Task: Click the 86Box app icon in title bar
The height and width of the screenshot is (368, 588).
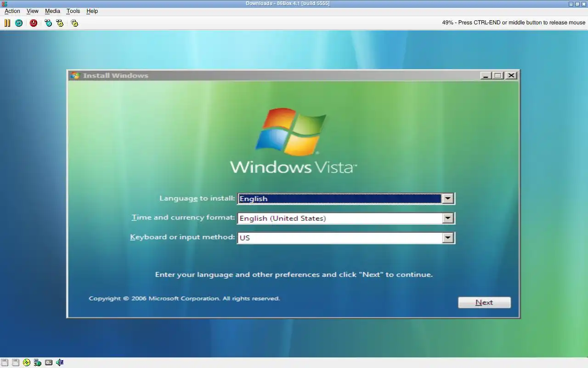Action: coord(4,4)
